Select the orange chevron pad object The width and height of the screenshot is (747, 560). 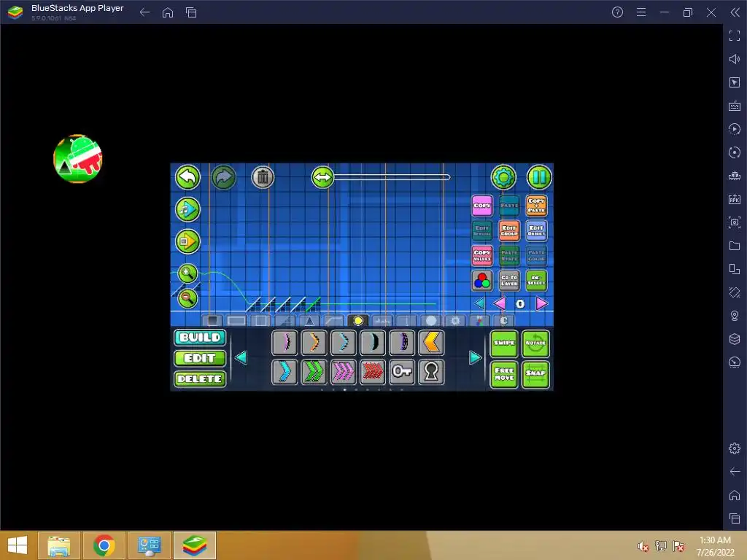314,343
